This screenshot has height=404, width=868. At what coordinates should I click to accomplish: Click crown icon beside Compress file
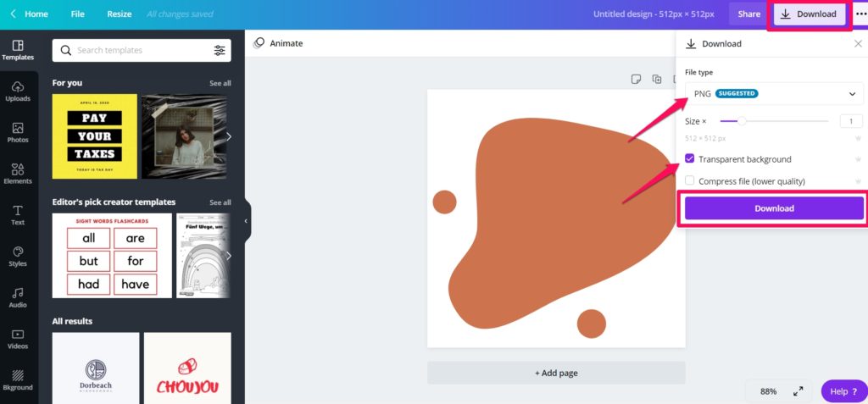858,181
